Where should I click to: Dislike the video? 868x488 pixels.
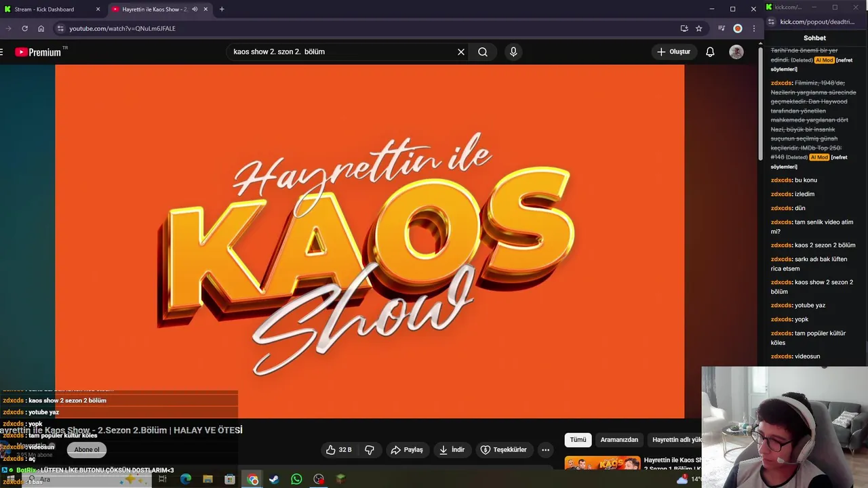[x=370, y=449]
